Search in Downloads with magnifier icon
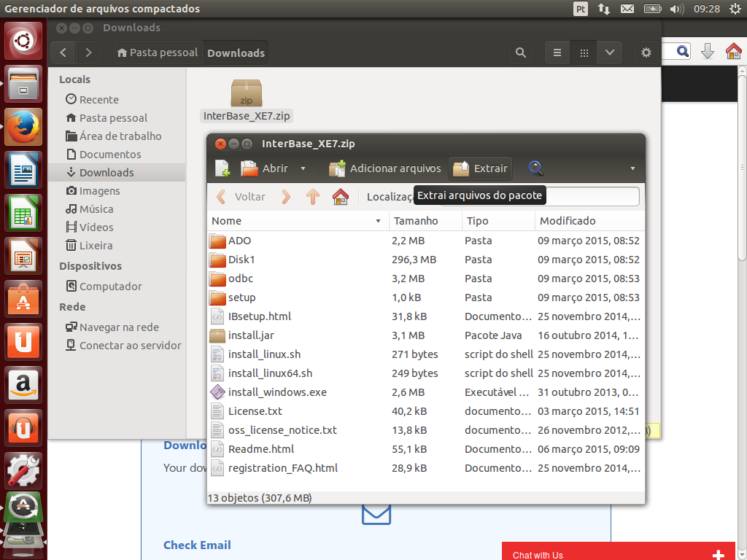 (x=520, y=52)
